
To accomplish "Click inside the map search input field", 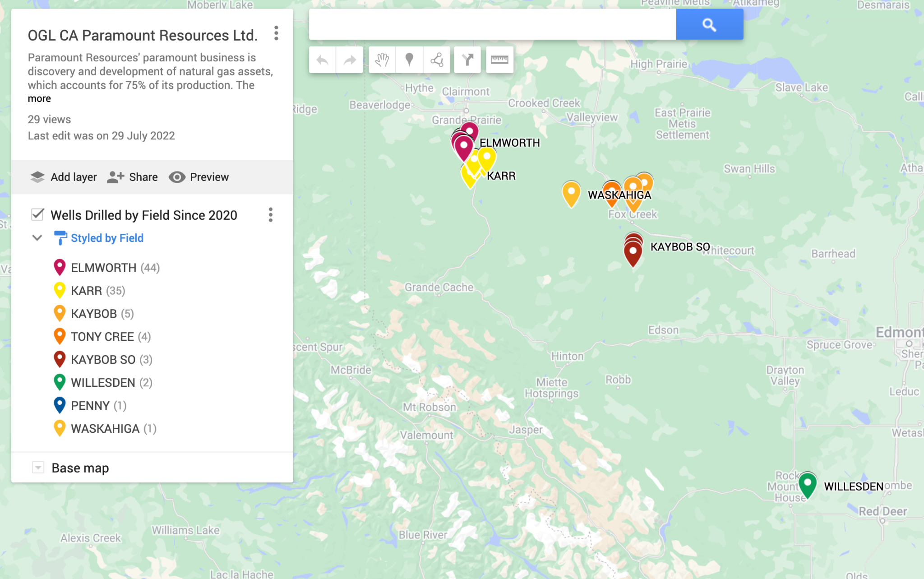I will [492, 24].
